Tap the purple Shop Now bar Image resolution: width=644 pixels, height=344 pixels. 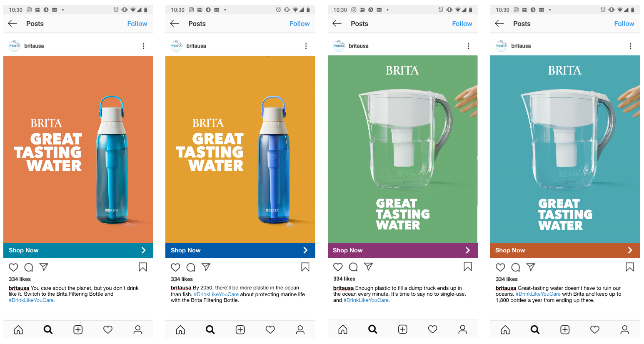point(402,250)
